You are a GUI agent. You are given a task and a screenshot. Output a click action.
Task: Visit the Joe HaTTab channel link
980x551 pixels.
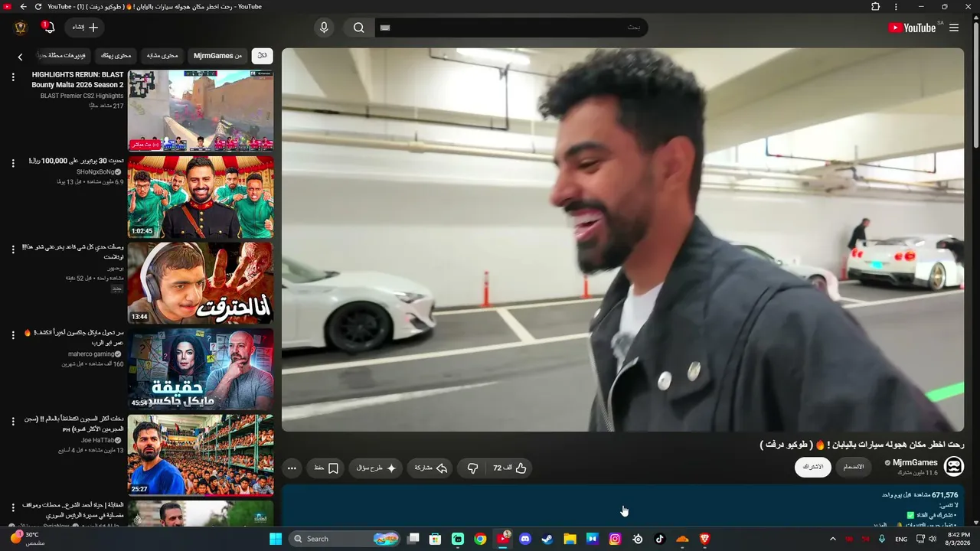[97, 440]
